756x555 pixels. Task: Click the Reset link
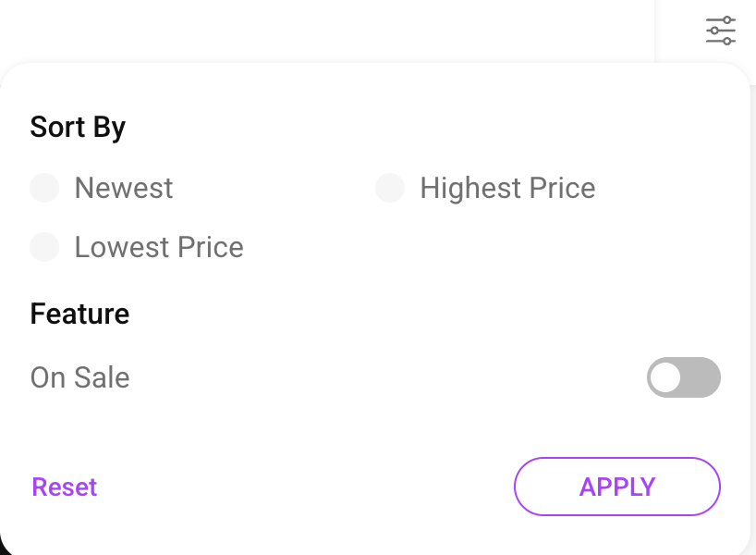coord(64,487)
